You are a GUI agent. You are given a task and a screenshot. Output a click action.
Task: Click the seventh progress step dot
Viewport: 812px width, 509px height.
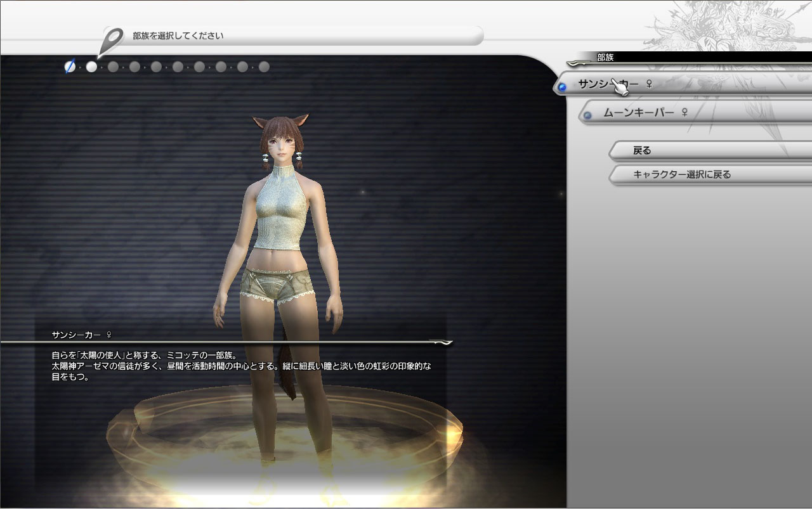(199, 67)
